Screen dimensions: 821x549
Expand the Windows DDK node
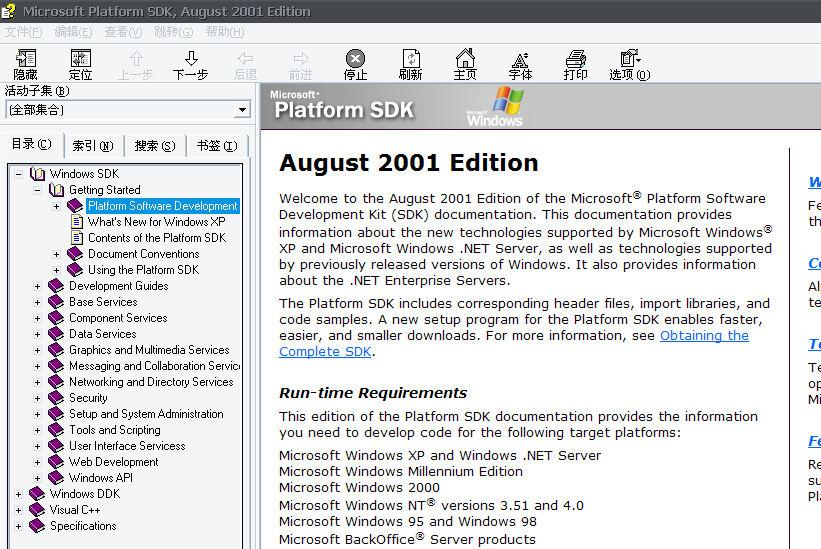point(18,494)
